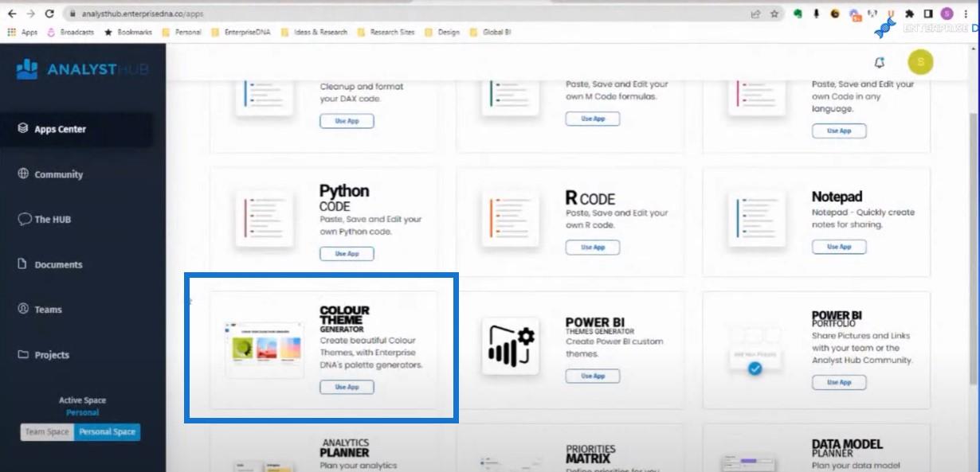Open the share page icon in address bar
980x472 pixels.
click(x=755, y=14)
